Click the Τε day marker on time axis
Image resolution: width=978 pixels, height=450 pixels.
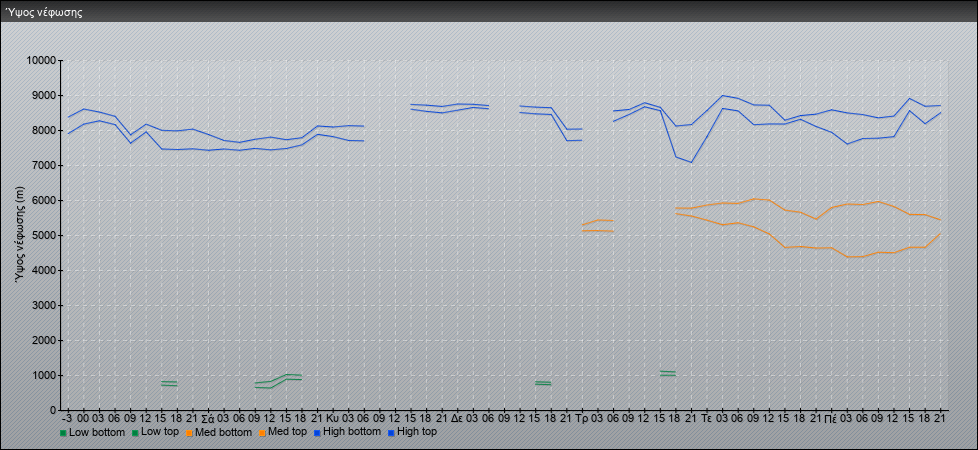tap(706, 417)
